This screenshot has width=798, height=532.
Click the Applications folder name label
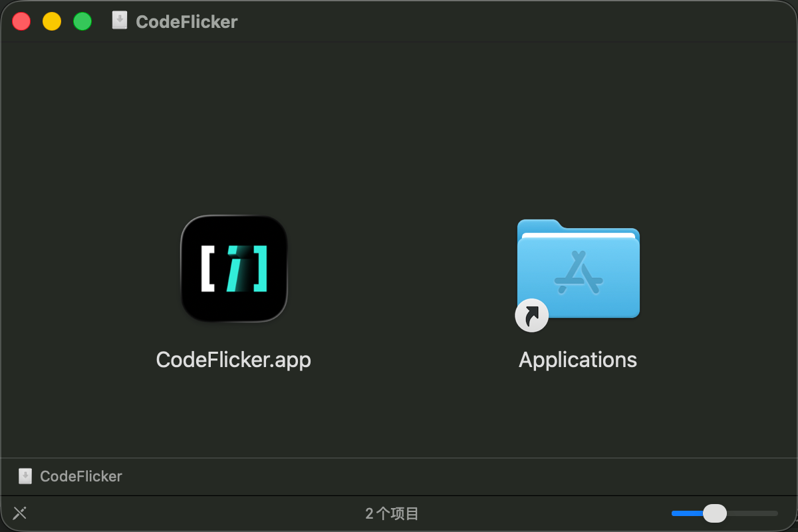[578, 360]
